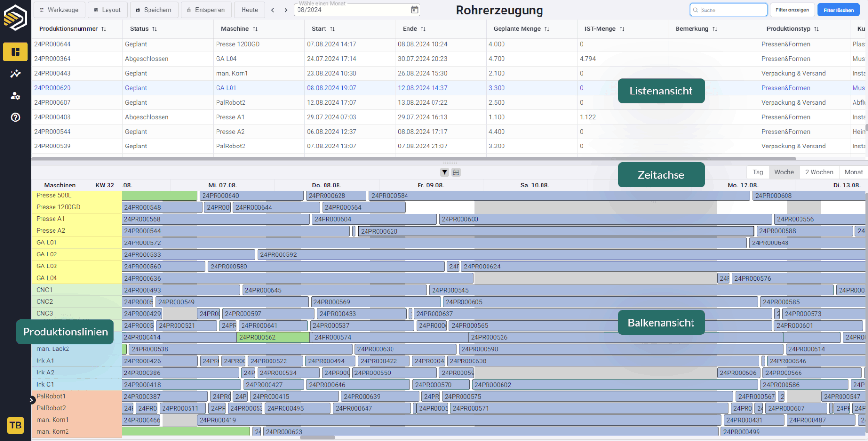Click the company logo top left

point(15,17)
